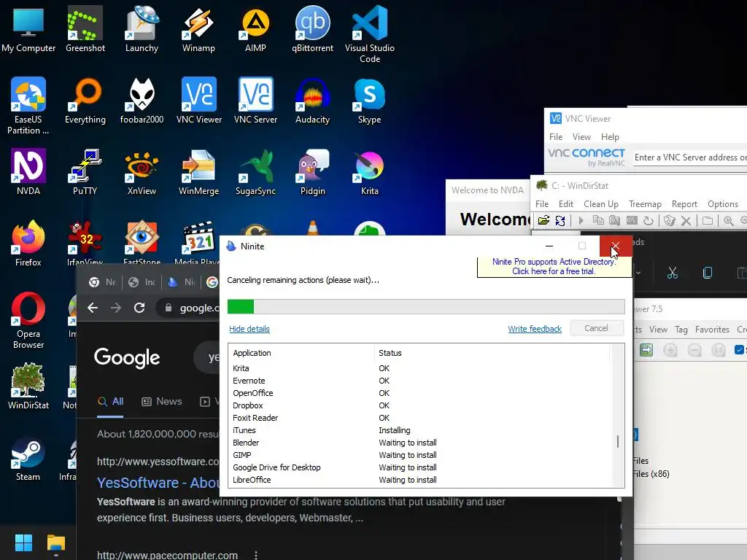Click the VNC Server address input field
Viewport: 747px width, 560px height.
pyautogui.click(x=690, y=157)
